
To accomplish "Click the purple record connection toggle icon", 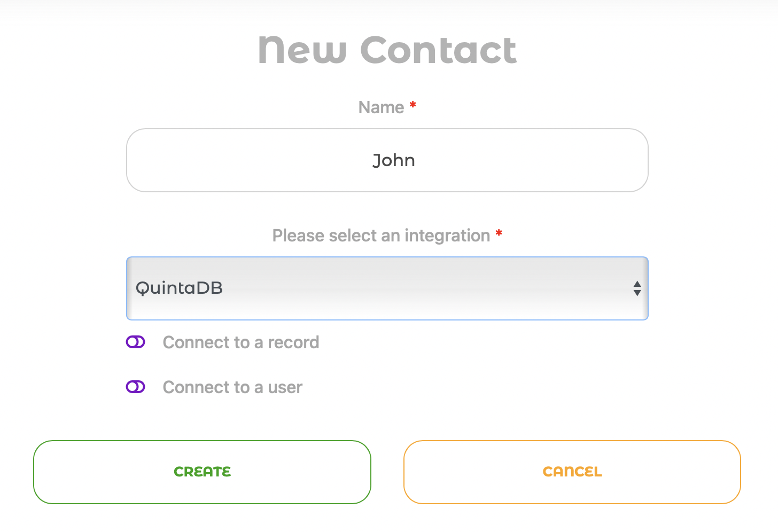I will (136, 342).
